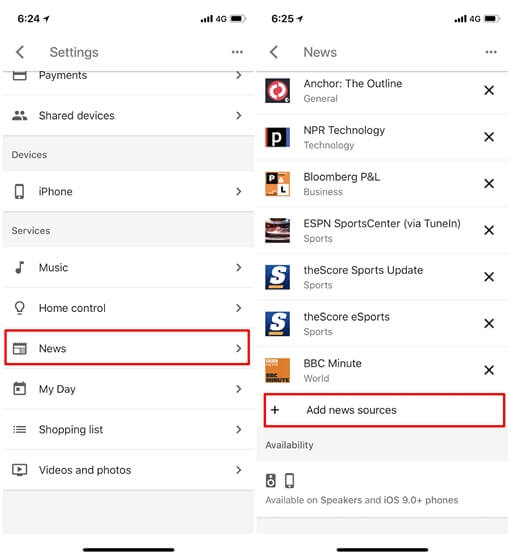Click the Shopping list lines icon

click(20, 429)
